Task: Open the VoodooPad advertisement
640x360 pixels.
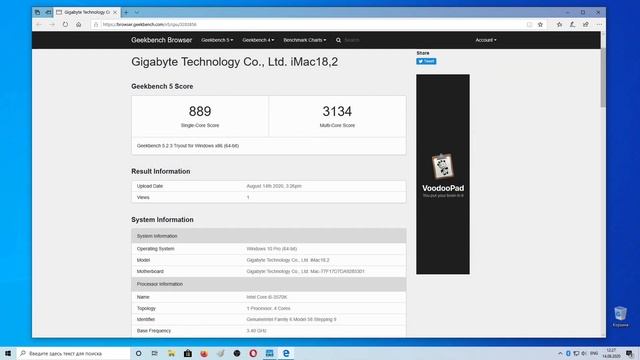Action: click(443, 174)
